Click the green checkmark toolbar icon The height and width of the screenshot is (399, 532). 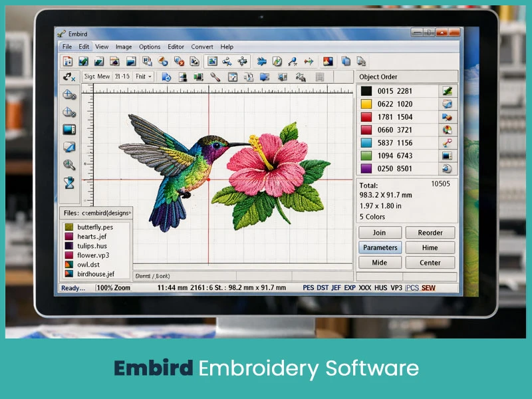click(x=84, y=61)
